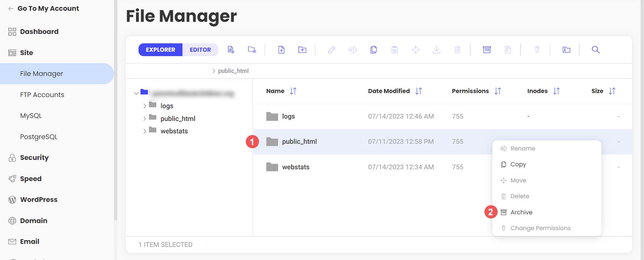Click public_html in breadcrumb path
Screen dimensions: 644x260
click(233, 71)
